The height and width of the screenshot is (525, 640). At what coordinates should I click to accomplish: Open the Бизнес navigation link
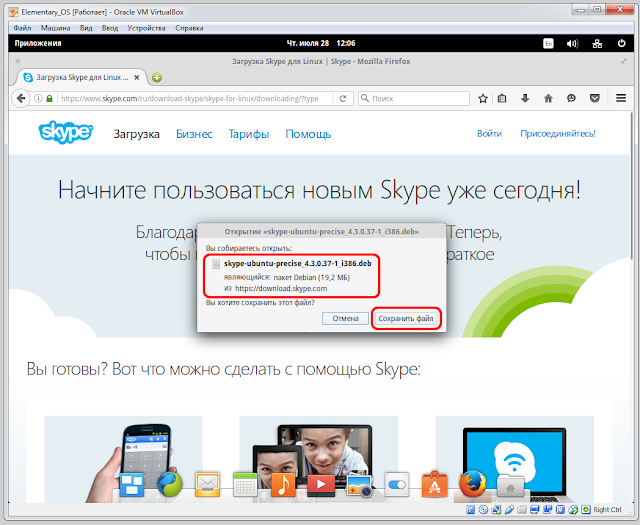194,134
